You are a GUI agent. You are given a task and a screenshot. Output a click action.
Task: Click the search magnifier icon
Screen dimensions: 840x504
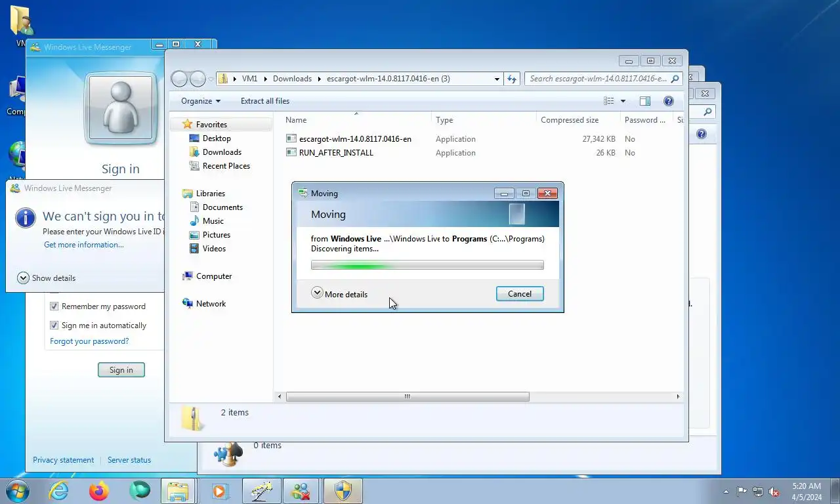point(675,79)
